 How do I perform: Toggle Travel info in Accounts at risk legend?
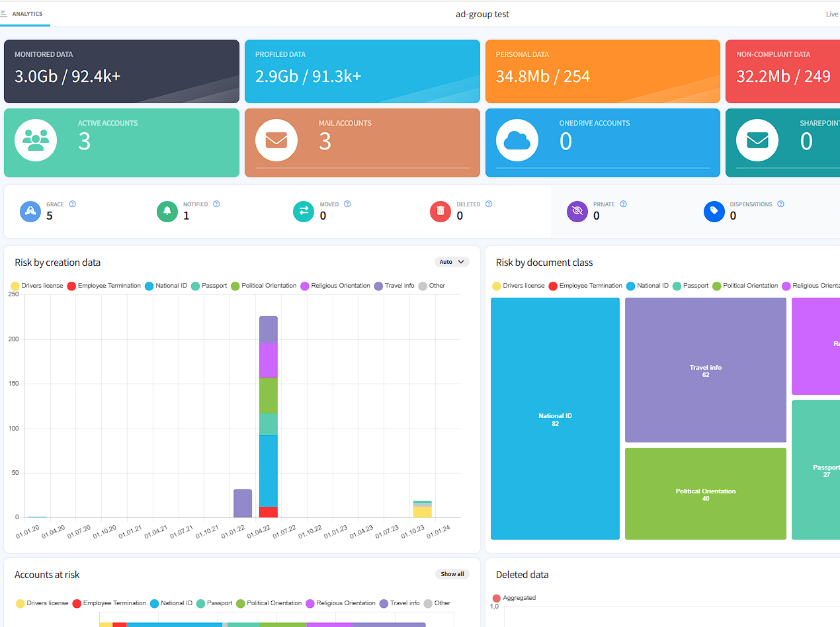pyautogui.click(x=399, y=603)
